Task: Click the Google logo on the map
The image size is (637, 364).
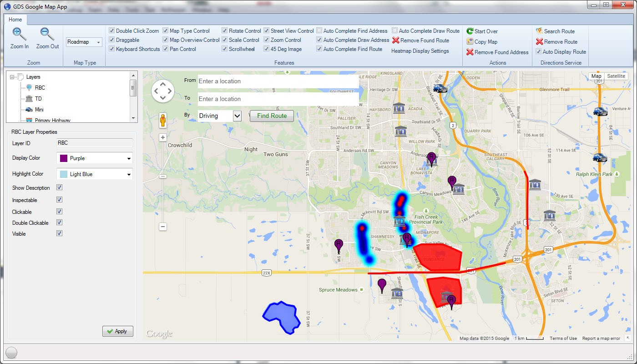Action: tap(159, 334)
